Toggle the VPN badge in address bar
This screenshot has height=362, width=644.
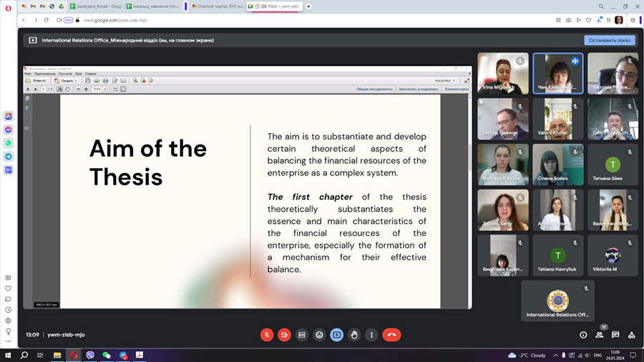[x=68, y=20]
